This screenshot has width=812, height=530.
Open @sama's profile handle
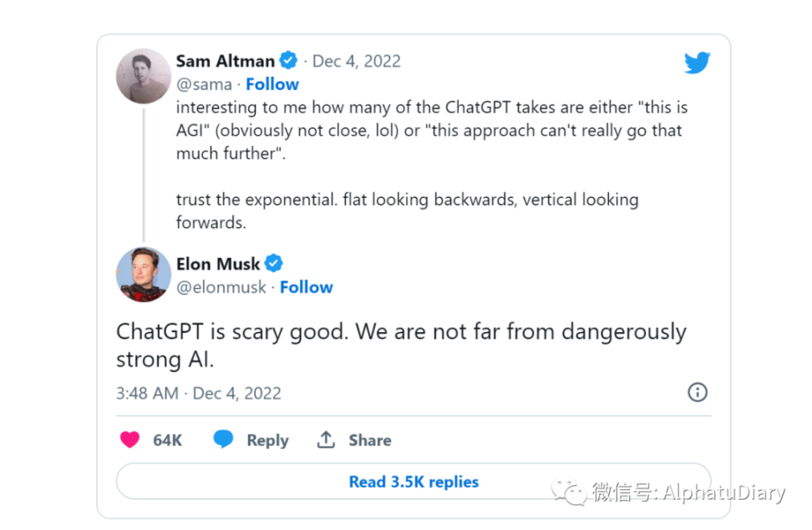pyautogui.click(x=204, y=83)
